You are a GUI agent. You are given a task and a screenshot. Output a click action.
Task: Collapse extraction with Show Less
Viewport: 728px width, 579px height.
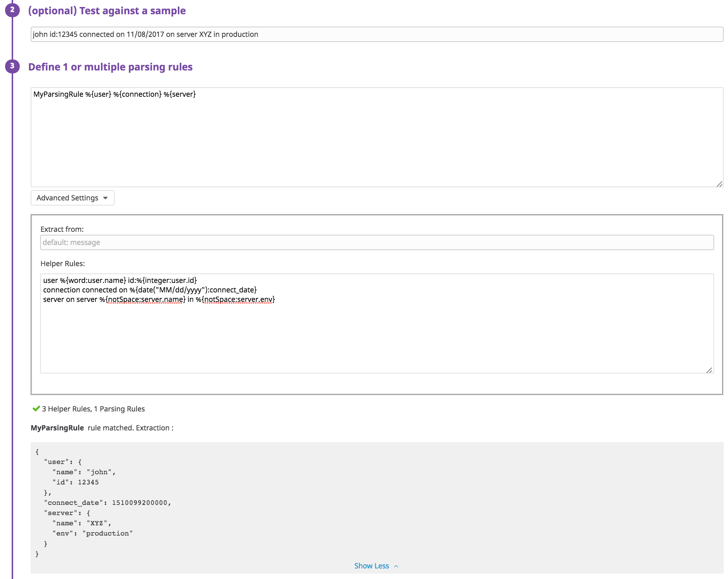(371, 566)
